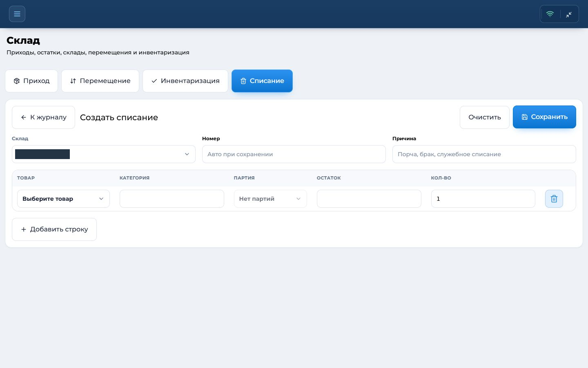Click the Склад page title
Screen dimensions: 588x368
click(23, 40)
